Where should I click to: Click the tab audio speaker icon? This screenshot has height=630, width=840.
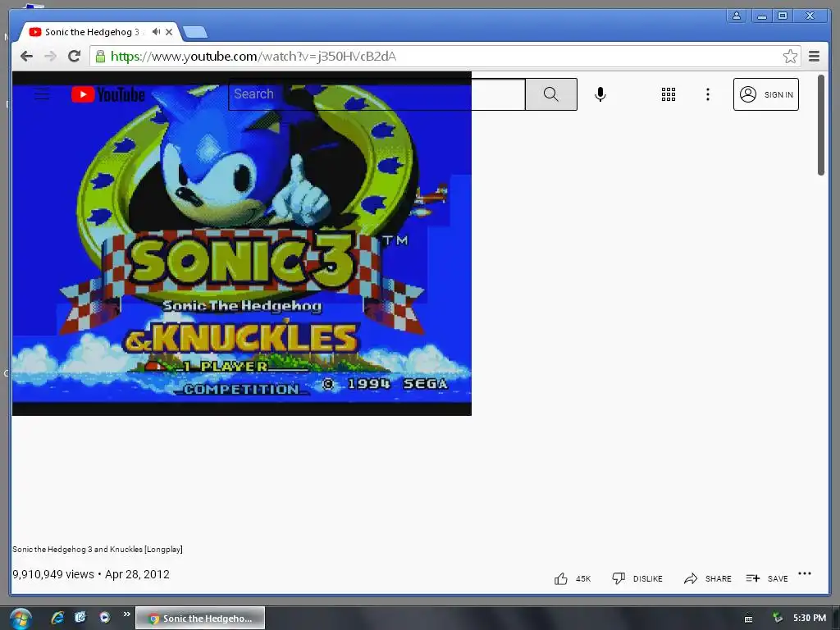click(156, 32)
